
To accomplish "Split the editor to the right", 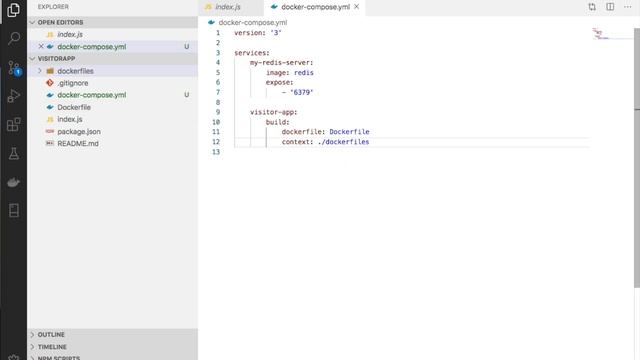I will (610, 7).
